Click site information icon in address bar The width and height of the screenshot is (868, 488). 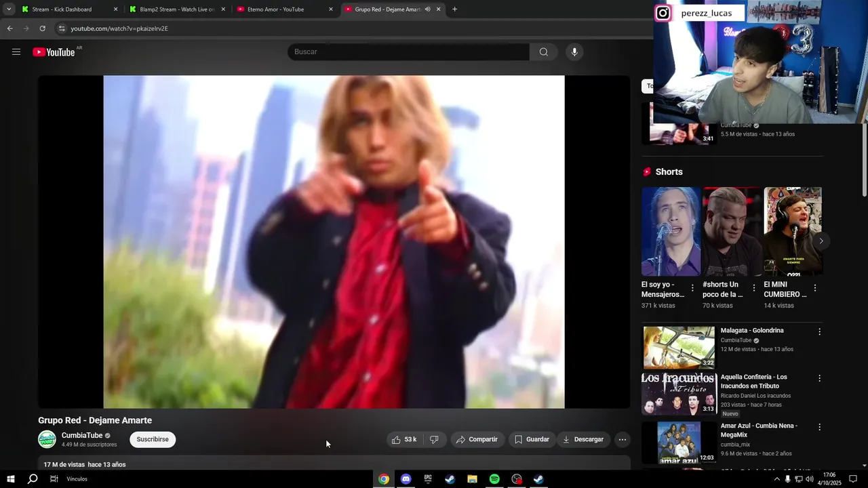[x=62, y=28]
